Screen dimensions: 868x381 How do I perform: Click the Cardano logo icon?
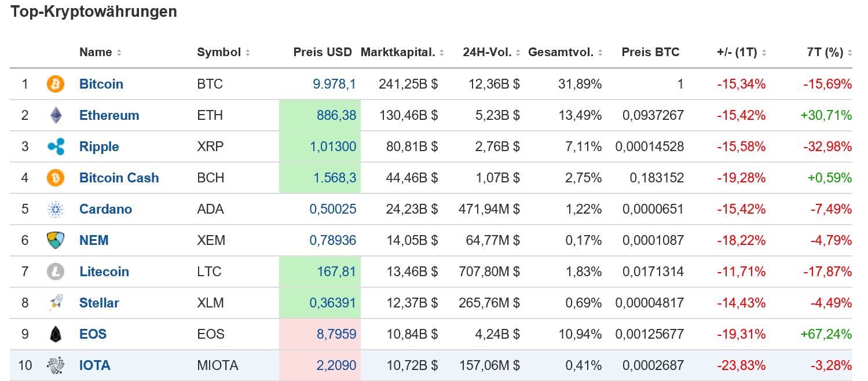coord(56,209)
